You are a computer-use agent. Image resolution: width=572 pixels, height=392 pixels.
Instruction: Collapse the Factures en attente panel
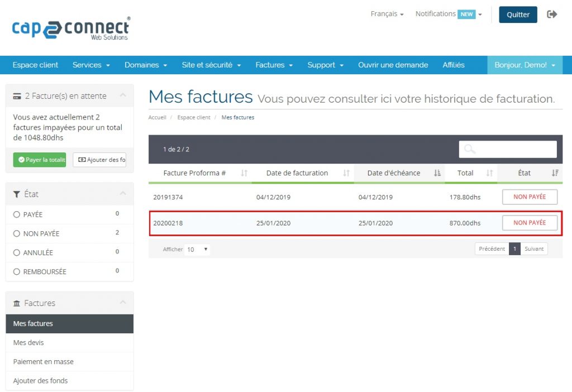click(x=123, y=96)
